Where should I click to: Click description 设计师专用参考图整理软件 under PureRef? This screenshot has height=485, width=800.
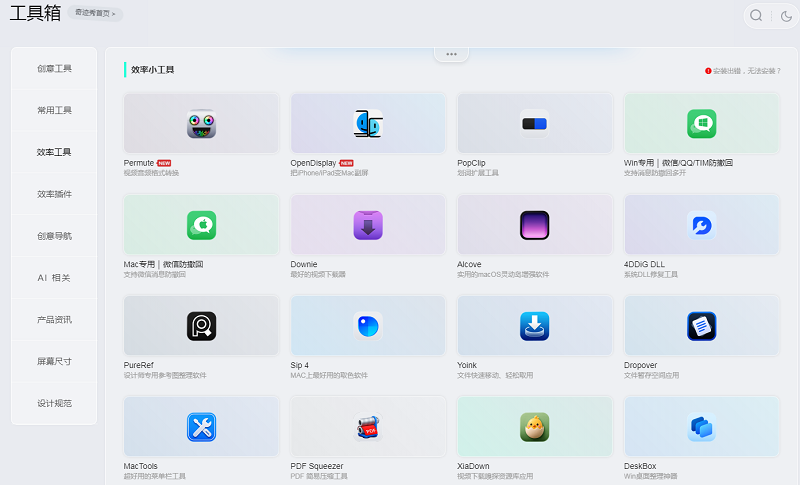pos(165,375)
